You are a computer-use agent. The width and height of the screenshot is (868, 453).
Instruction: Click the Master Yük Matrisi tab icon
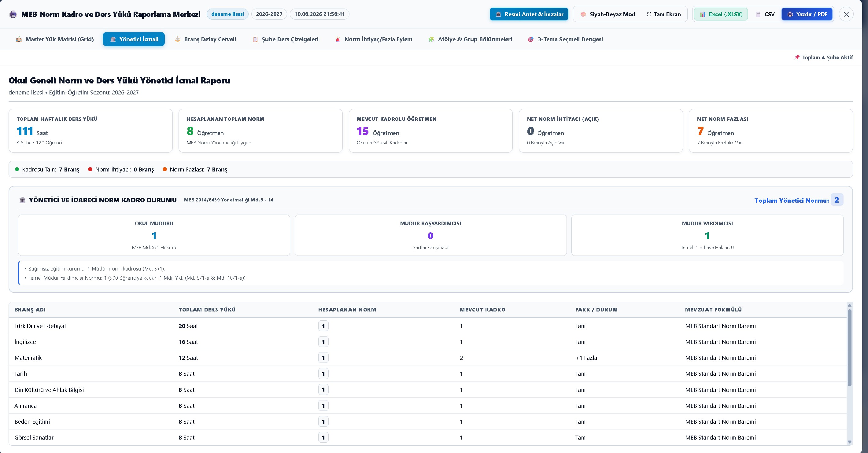19,39
